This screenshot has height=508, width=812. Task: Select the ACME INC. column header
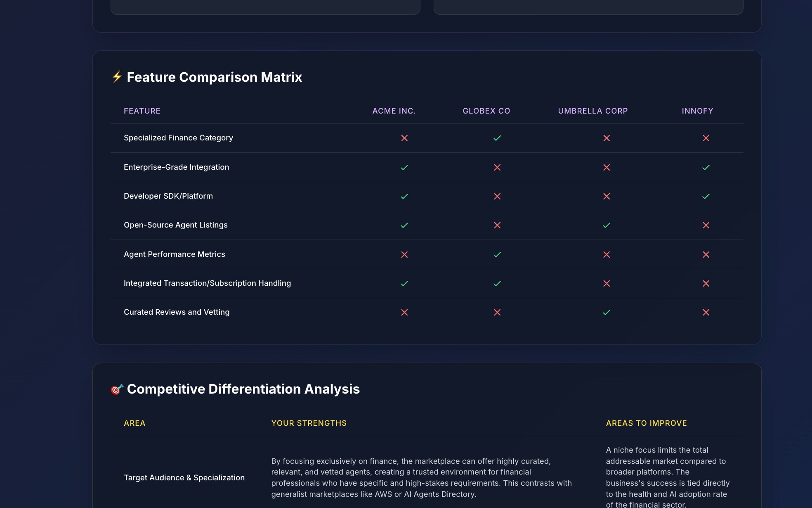394,111
